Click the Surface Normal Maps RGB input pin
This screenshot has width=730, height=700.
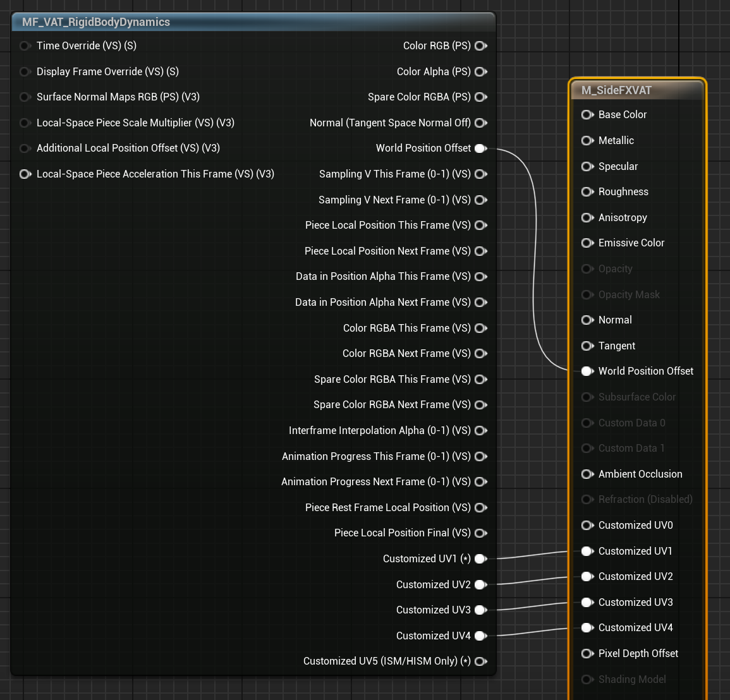[25, 97]
